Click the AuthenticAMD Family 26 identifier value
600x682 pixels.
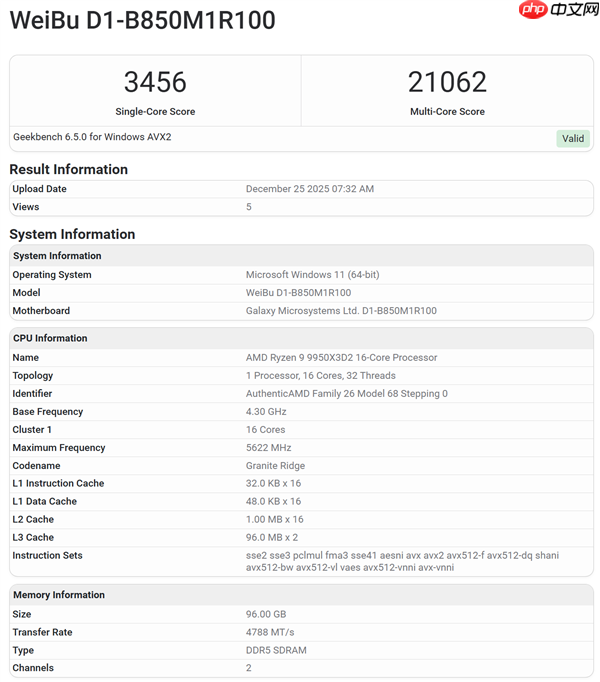[x=347, y=394]
